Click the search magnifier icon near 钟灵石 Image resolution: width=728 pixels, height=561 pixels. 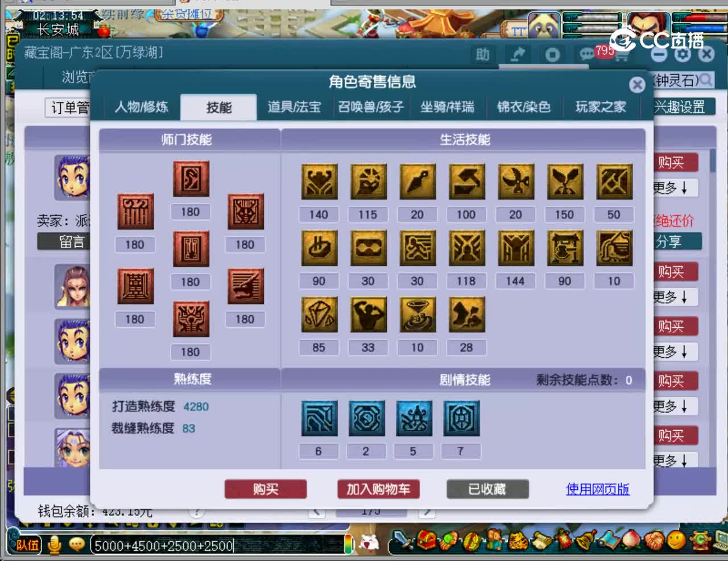point(706,80)
